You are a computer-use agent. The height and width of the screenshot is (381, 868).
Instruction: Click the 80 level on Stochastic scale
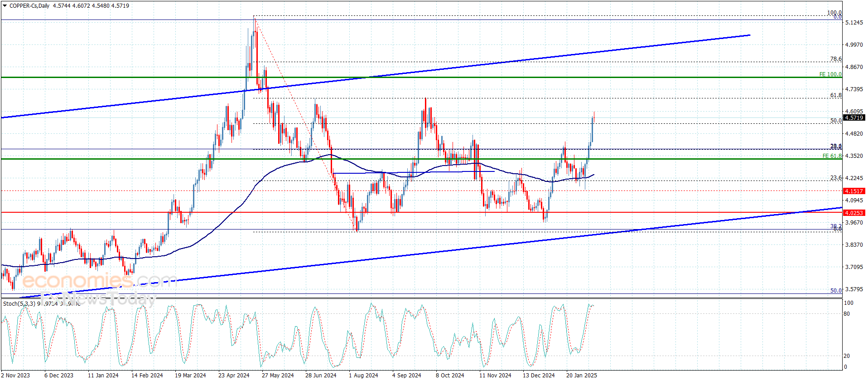click(847, 314)
